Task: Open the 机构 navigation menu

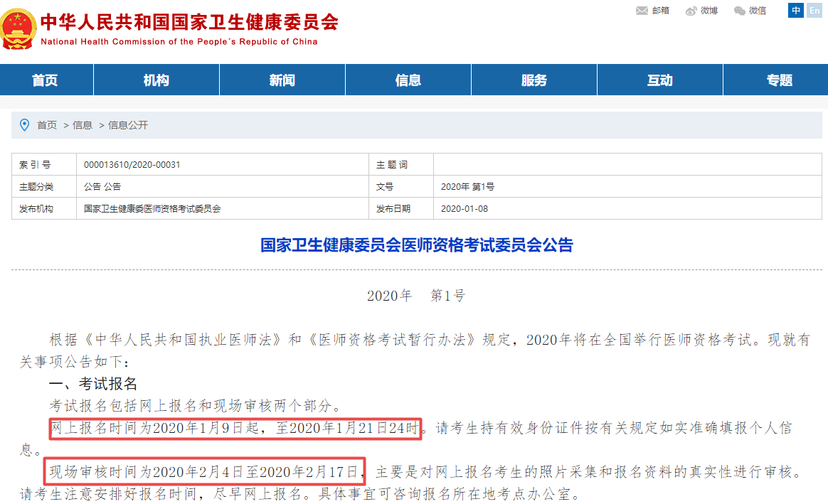Action: [156, 79]
